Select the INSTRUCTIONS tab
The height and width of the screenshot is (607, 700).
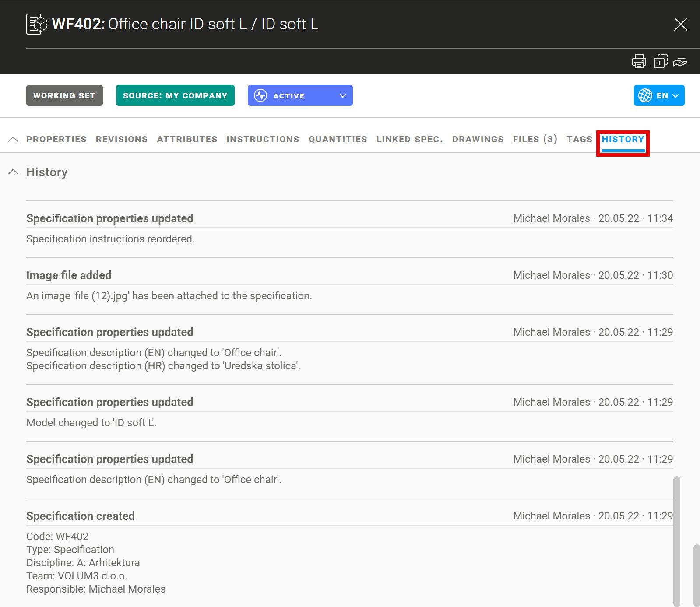(263, 139)
